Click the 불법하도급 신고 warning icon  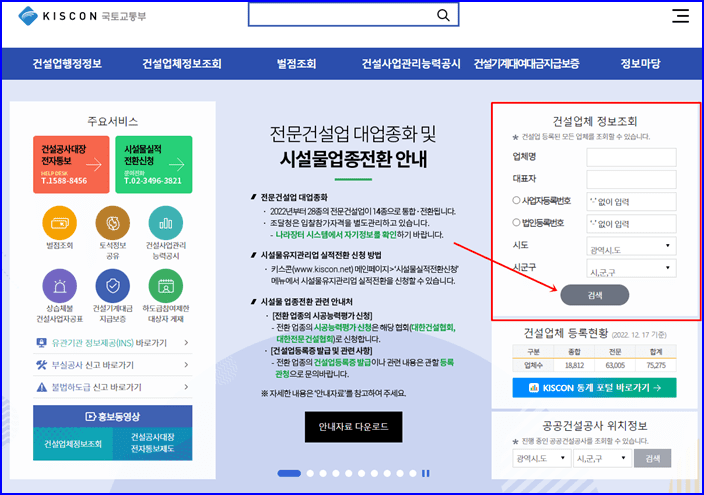click(41, 387)
